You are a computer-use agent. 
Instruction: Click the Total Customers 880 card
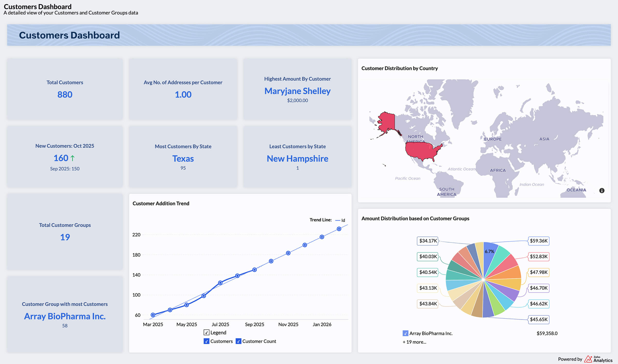click(65, 90)
